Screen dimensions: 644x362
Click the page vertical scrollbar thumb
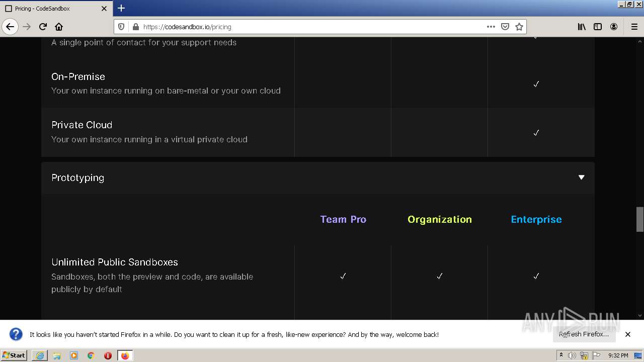(x=640, y=219)
